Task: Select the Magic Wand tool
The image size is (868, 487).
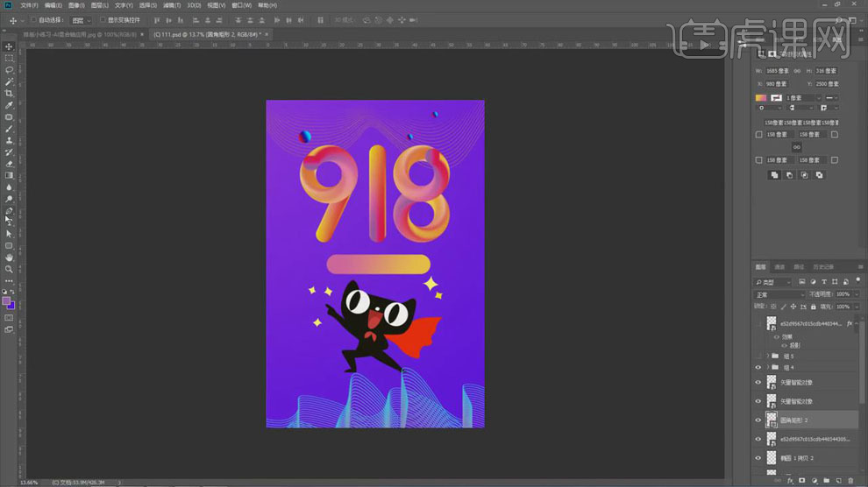Action: [x=9, y=81]
